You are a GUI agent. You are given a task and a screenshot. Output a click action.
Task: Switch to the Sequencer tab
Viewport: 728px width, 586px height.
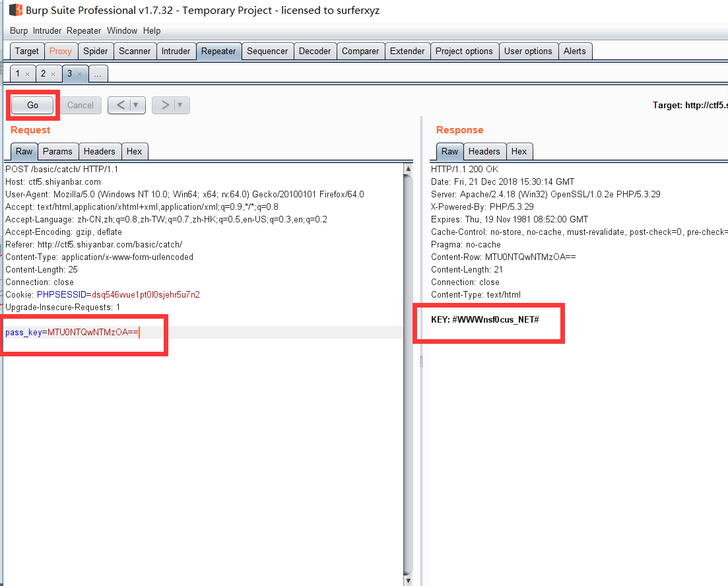point(267,51)
